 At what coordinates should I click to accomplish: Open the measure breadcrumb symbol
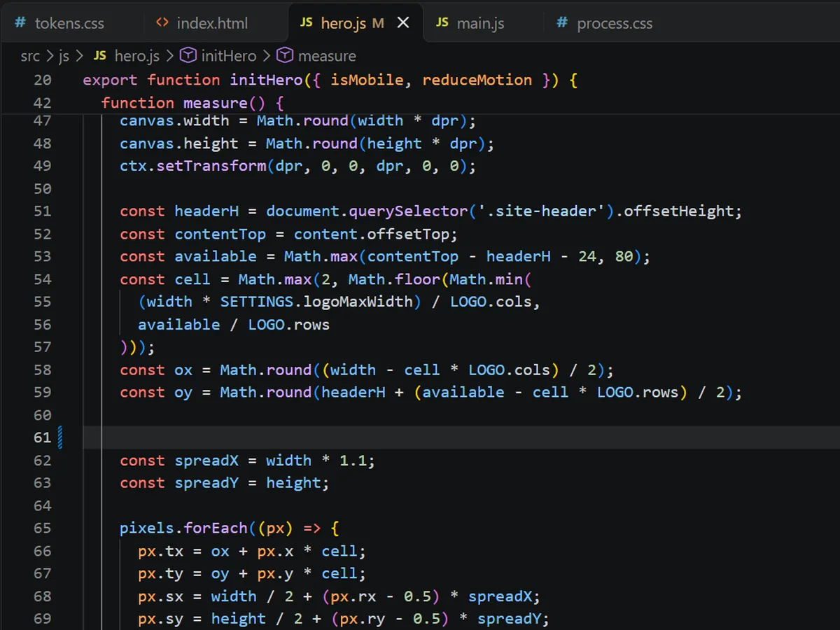(x=327, y=56)
